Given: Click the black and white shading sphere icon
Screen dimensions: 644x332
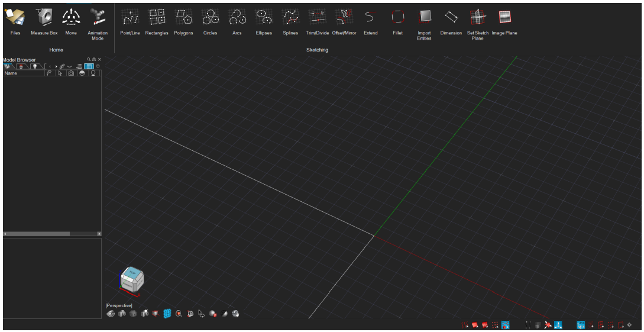Looking at the screenshot, I should [224, 314].
